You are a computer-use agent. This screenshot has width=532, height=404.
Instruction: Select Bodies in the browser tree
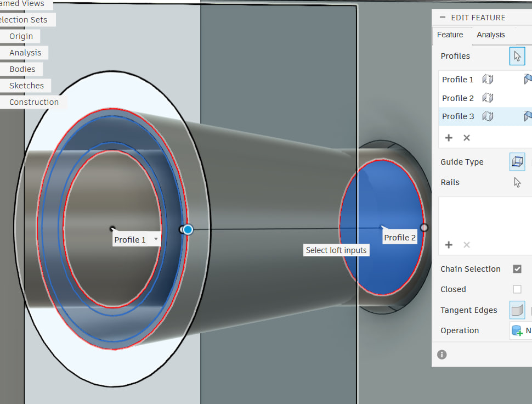(x=22, y=69)
